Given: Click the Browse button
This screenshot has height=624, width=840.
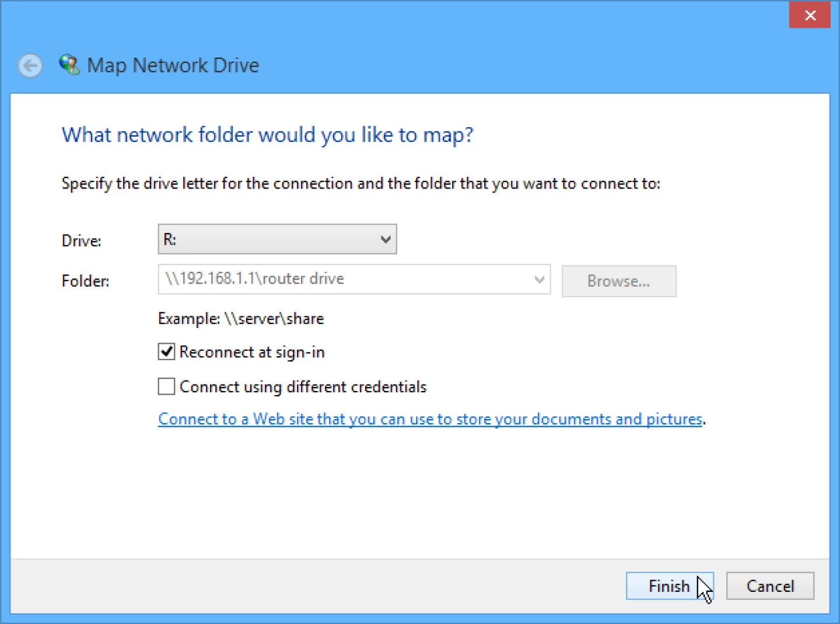Looking at the screenshot, I should click(618, 281).
